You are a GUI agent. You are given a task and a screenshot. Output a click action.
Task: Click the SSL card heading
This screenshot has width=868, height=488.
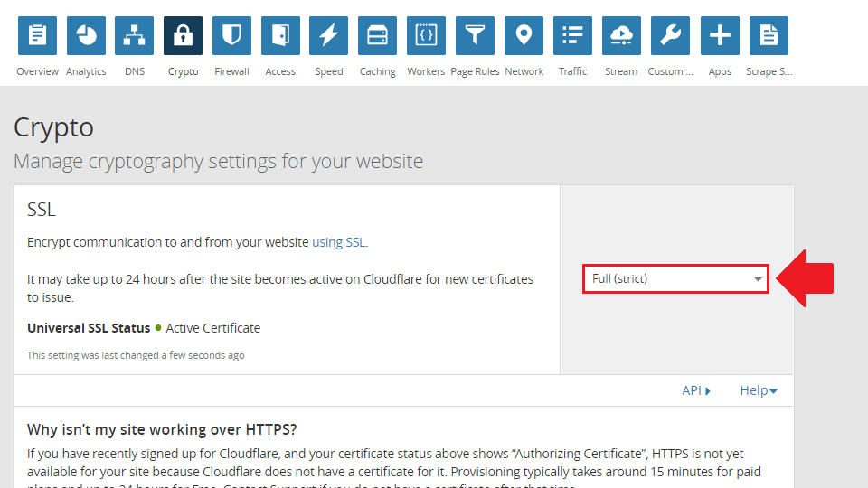(x=42, y=210)
